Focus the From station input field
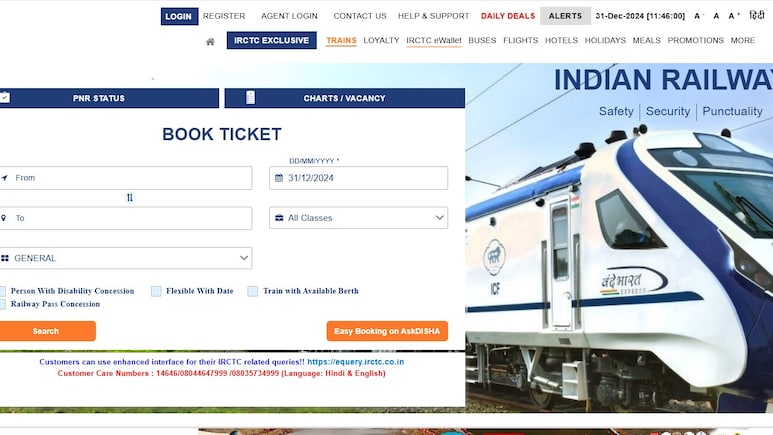The width and height of the screenshot is (773, 435). [x=126, y=178]
